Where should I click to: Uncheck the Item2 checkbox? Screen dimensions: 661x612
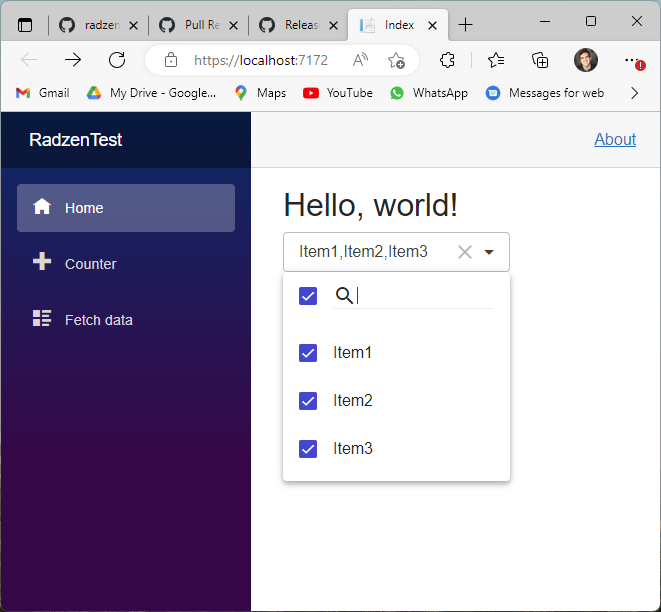point(308,401)
